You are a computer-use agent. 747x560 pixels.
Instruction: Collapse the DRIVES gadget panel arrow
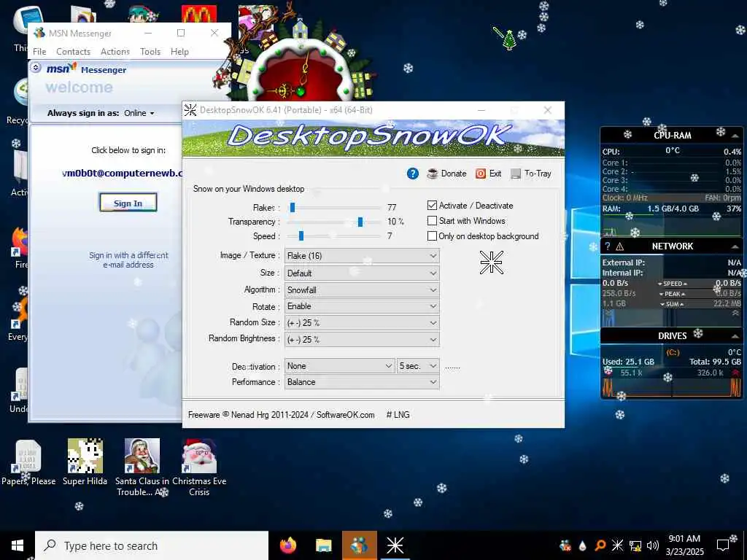(735, 336)
